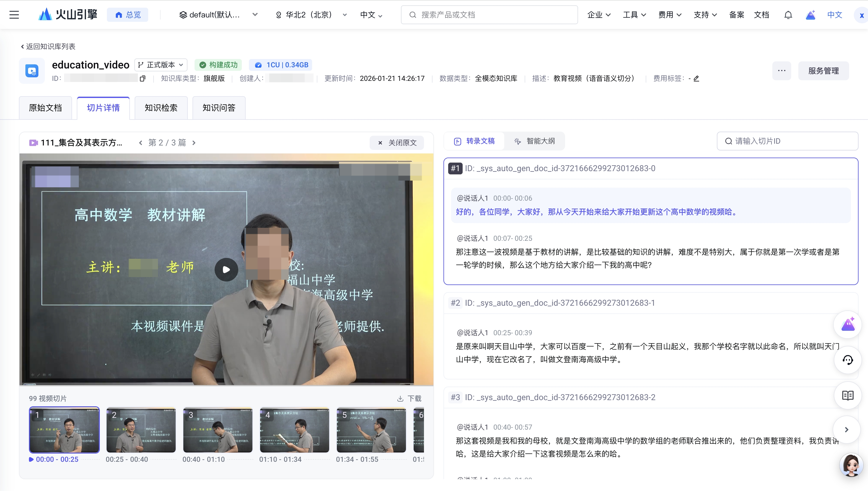This screenshot has width=868, height=491.
Task: Open the hamburger navigation menu
Action: [x=14, y=14]
